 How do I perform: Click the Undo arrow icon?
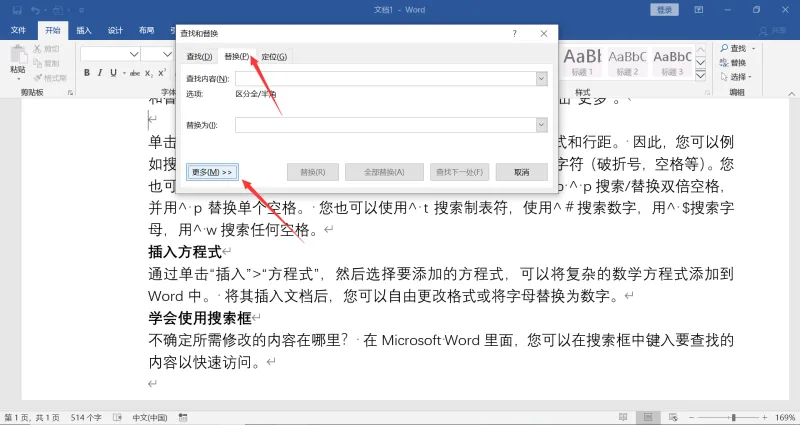[35, 10]
